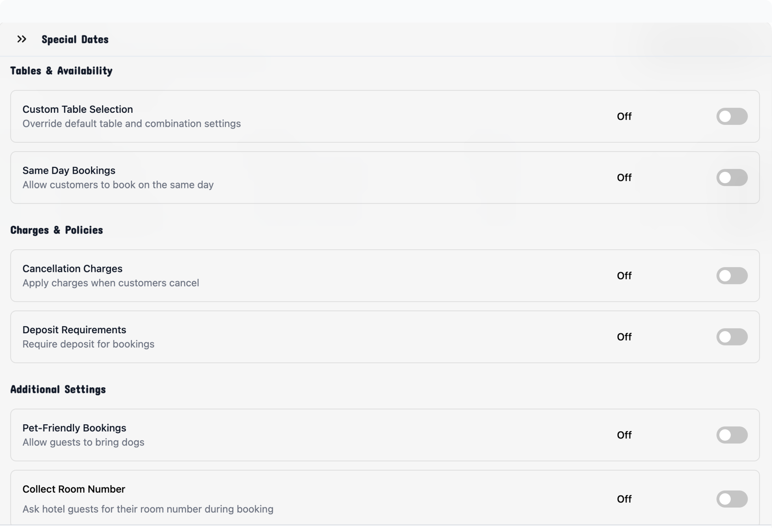Click the Cancellation Charges label text

tap(72, 269)
